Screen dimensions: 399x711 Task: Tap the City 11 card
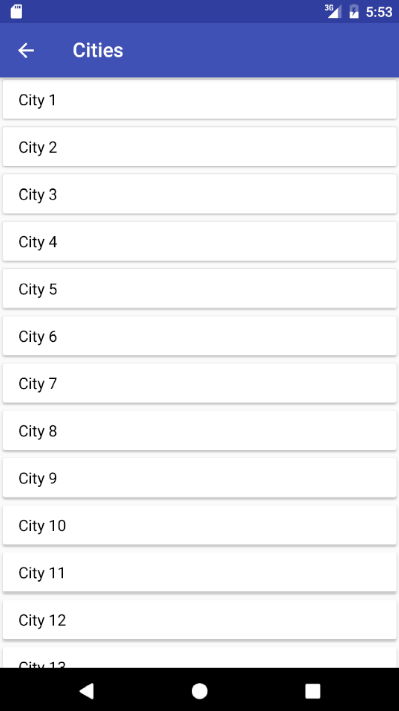coord(200,572)
